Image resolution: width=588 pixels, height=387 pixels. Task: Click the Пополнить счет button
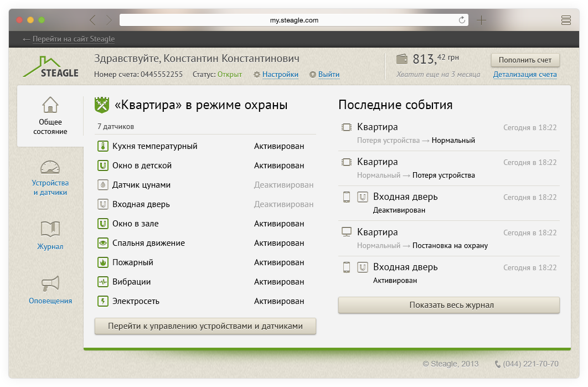525,60
